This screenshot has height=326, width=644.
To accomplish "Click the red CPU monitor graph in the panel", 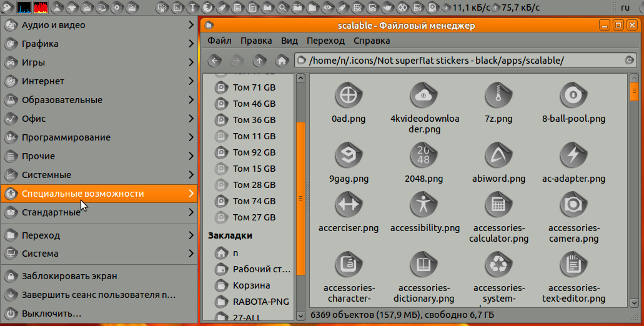I will coord(41,7).
